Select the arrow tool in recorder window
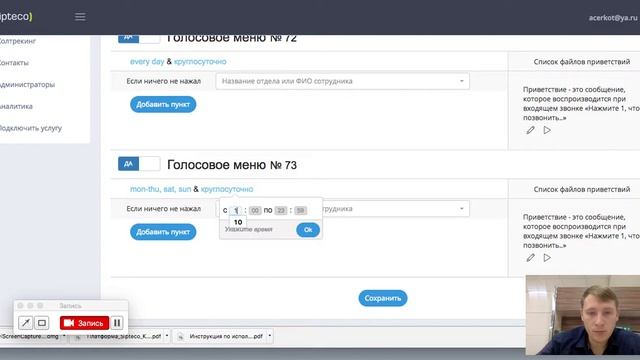 (x=25, y=323)
